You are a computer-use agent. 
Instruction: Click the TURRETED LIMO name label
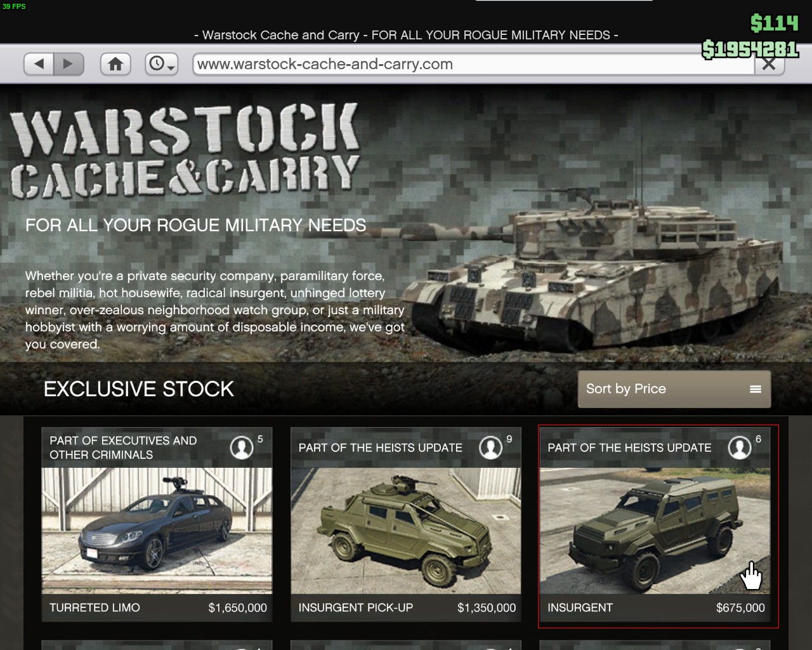click(x=95, y=607)
